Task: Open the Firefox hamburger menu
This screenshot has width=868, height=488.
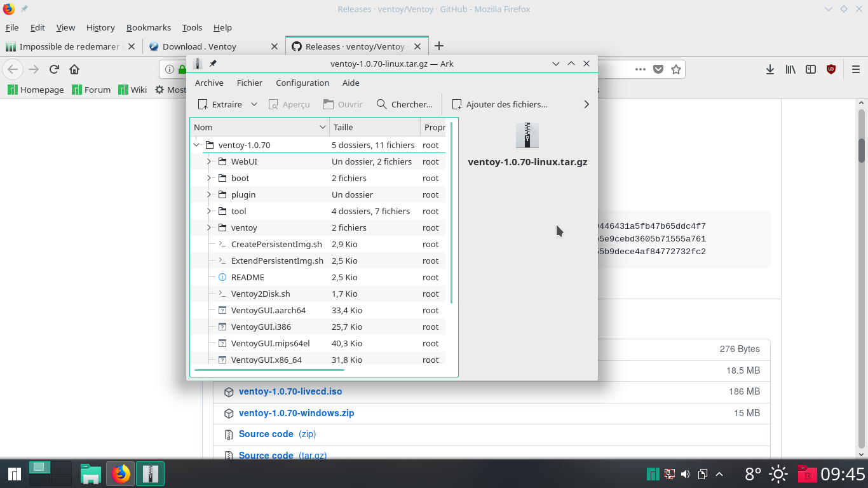Action: [856, 69]
